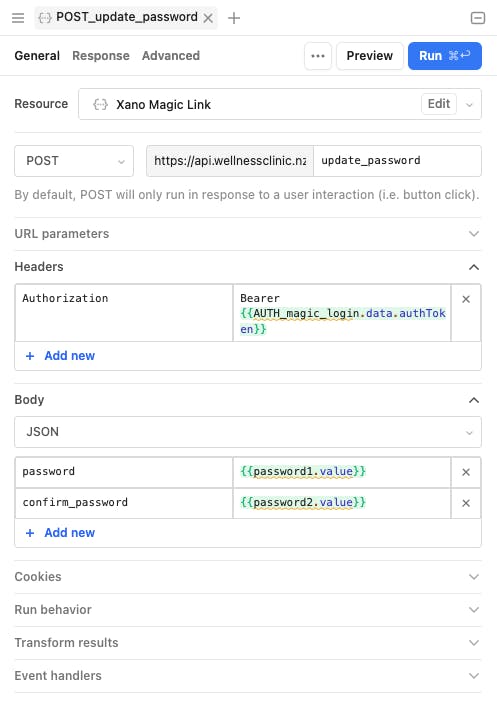Add a new query tab with plus icon

(234, 18)
